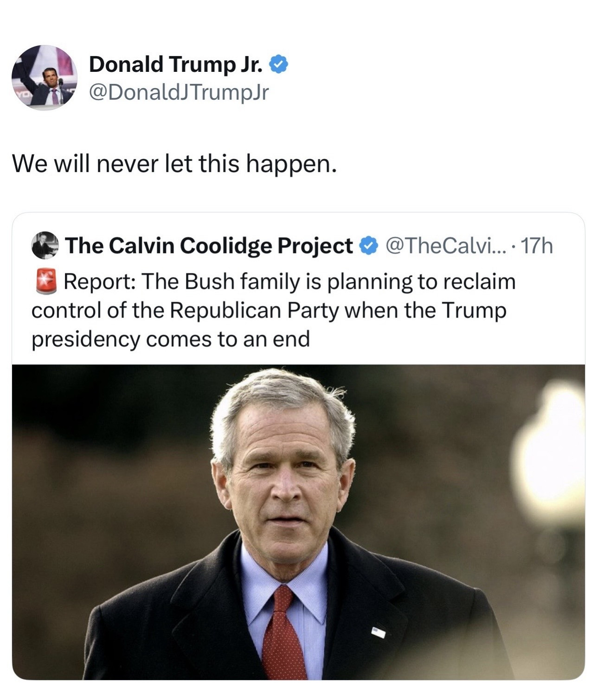Viewport: 598px width, 700px height.
Task: Open The Calvin Coolidge Project avatar
Action: pos(45,245)
